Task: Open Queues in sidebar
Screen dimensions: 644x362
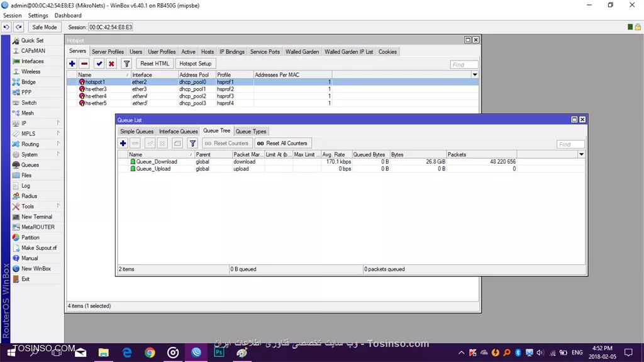Action: pos(30,164)
